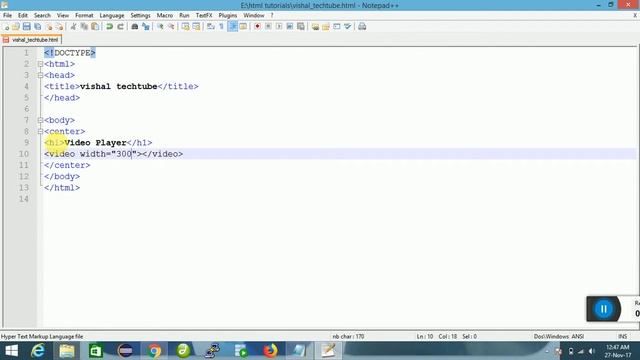The height and width of the screenshot is (360, 640).
Task: Open the Macro menu
Action: pyautogui.click(x=164, y=15)
